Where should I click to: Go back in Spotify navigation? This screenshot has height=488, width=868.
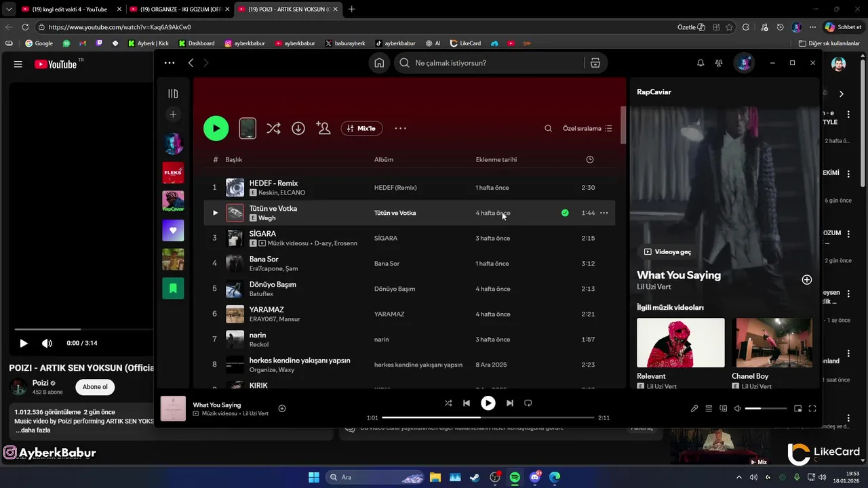click(191, 63)
